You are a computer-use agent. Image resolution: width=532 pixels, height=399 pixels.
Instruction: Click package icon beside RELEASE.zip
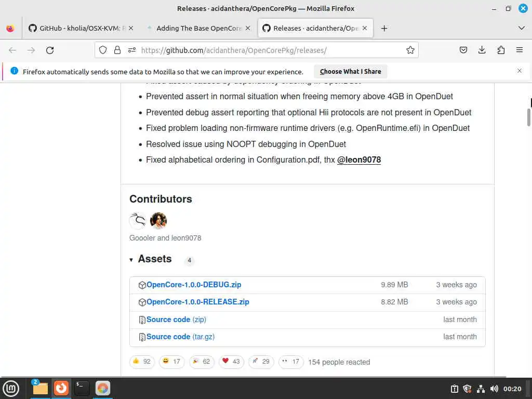pos(142,302)
